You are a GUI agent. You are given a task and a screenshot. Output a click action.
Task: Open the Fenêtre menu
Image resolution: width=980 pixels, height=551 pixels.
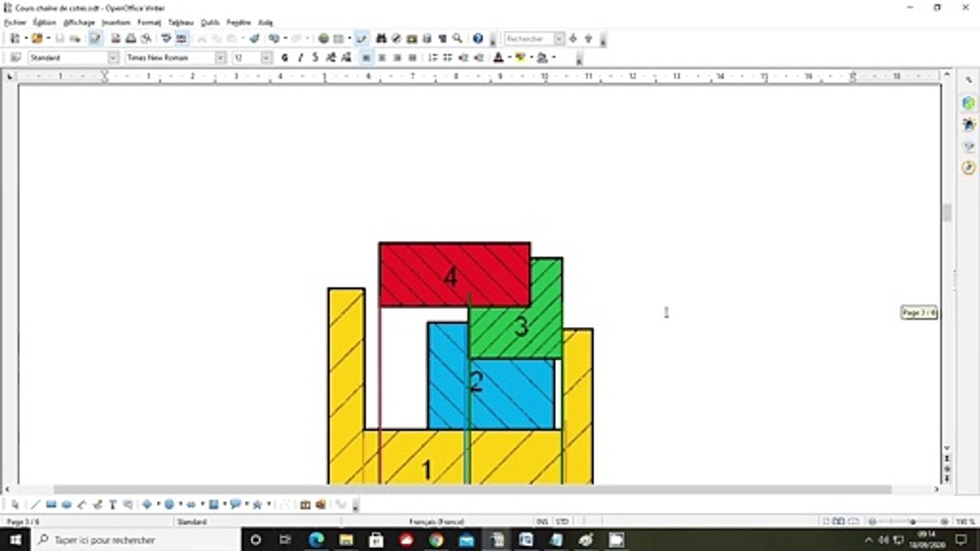[x=239, y=23]
